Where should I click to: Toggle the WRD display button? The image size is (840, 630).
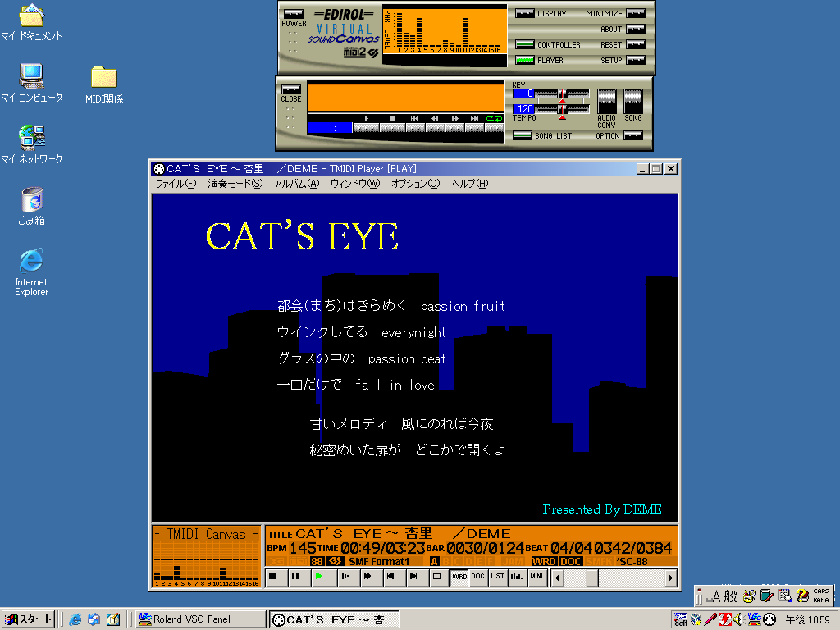459,577
